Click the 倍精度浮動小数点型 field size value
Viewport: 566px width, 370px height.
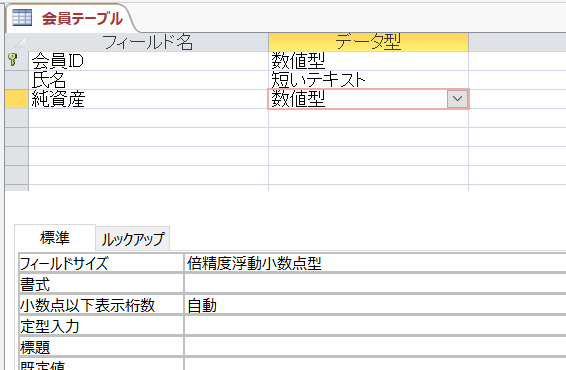click(x=375, y=263)
